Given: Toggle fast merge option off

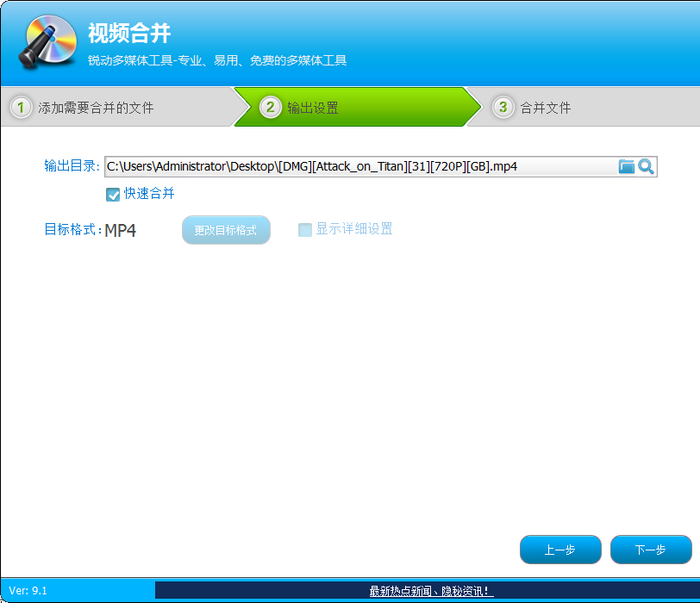Looking at the screenshot, I should tap(113, 195).
